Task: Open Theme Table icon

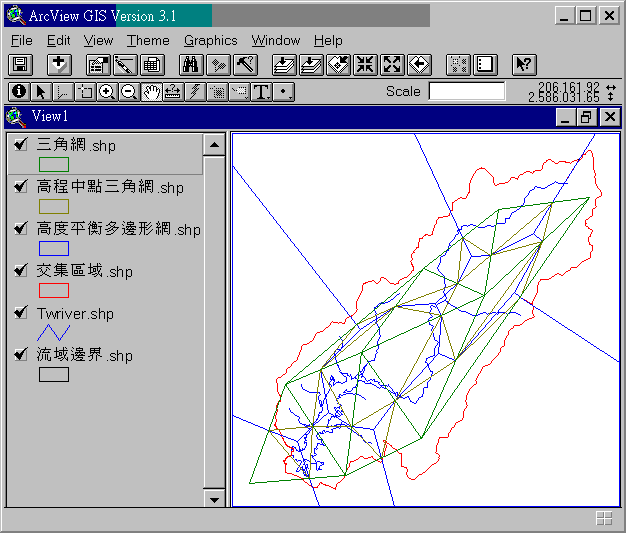Action: point(152,64)
